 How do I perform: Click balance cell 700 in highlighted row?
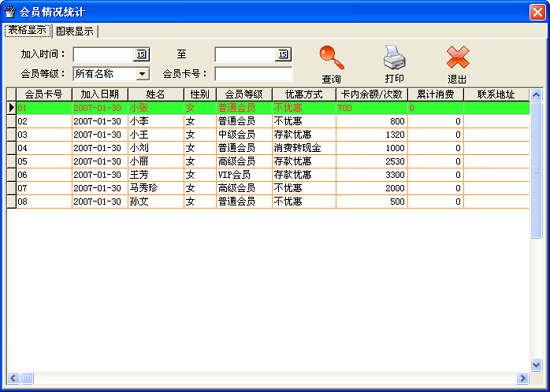(x=371, y=108)
